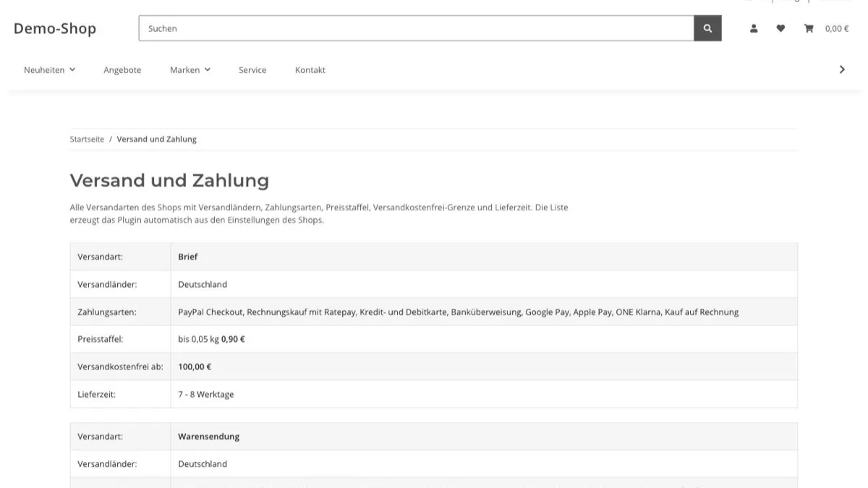Click the PayPal Checkout payment methods text
The image size is (868, 488).
(x=459, y=312)
